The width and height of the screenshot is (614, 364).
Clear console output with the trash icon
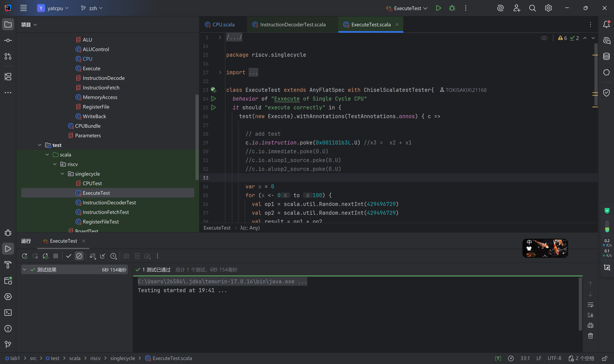point(590,336)
